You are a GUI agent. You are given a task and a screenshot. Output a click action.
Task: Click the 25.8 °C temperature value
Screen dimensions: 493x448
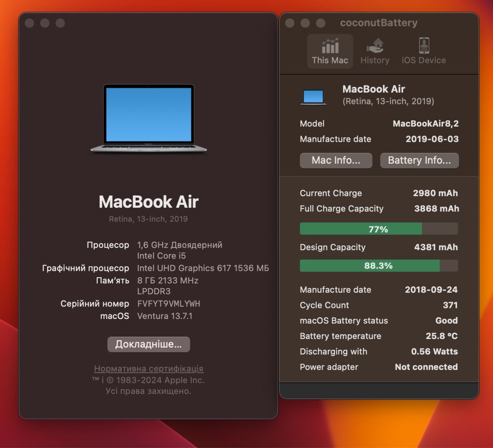pos(442,336)
